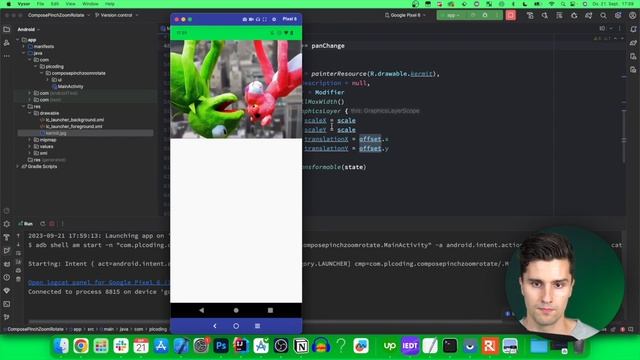
Task: Click Vysor bottom bar back chevron
Action: point(215,326)
